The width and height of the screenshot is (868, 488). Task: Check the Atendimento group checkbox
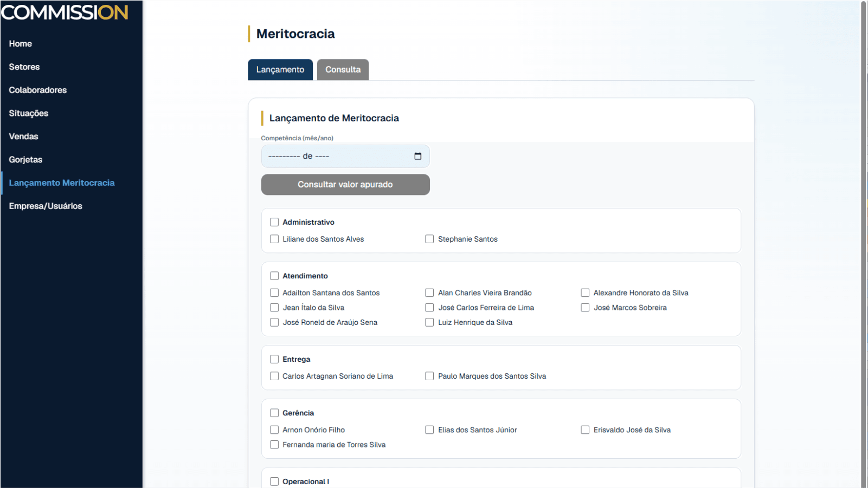(274, 276)
